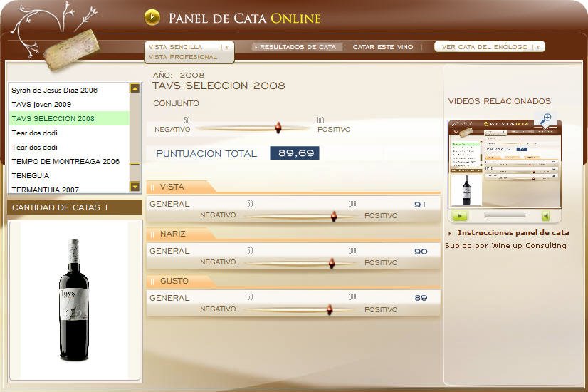The image size is (588, 392).
Task: Select Vista Sencilla view
Action: 175,47
